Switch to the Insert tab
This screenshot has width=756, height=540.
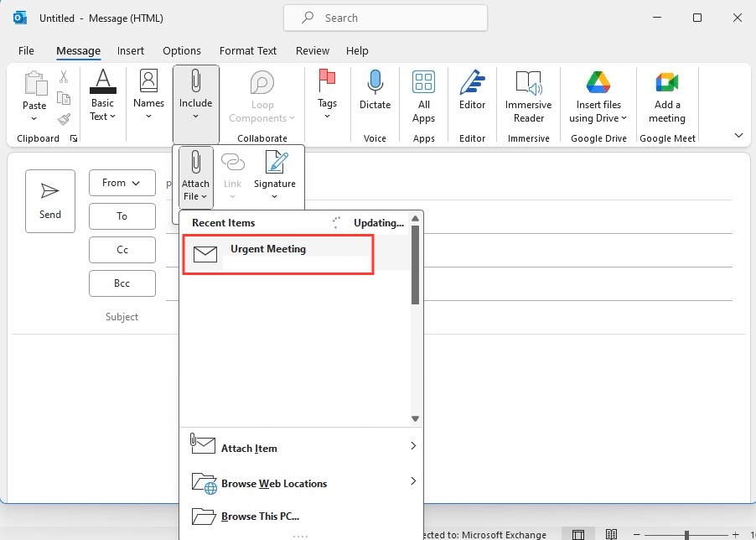[x=131, y=50]
